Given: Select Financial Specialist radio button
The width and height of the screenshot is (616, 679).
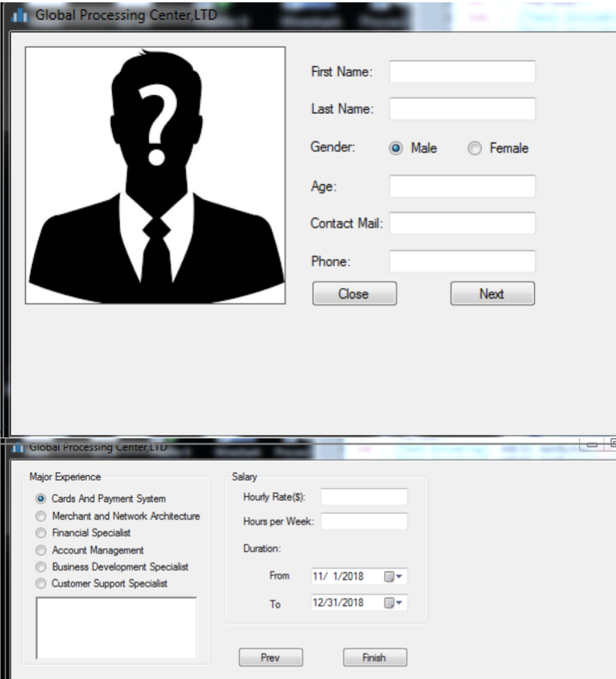Looking at the screenshot, I should pyautogui.click(x=41, y=533).
